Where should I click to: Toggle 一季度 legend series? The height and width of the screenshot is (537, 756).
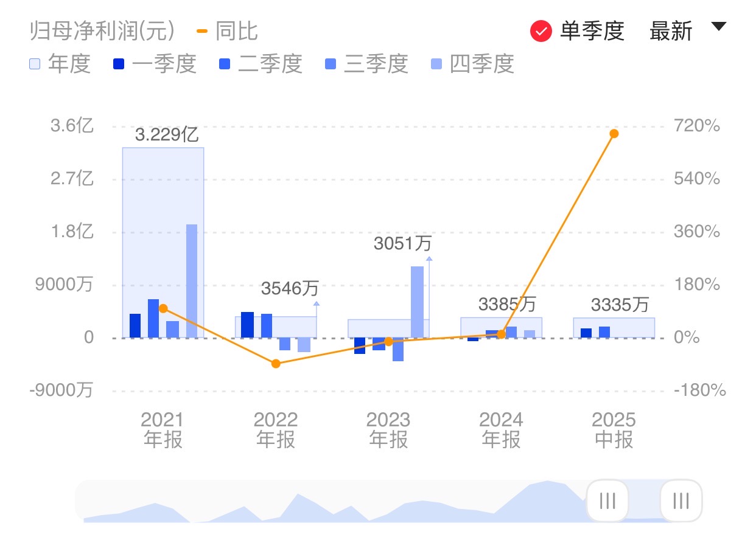click(x=155, y=63)
